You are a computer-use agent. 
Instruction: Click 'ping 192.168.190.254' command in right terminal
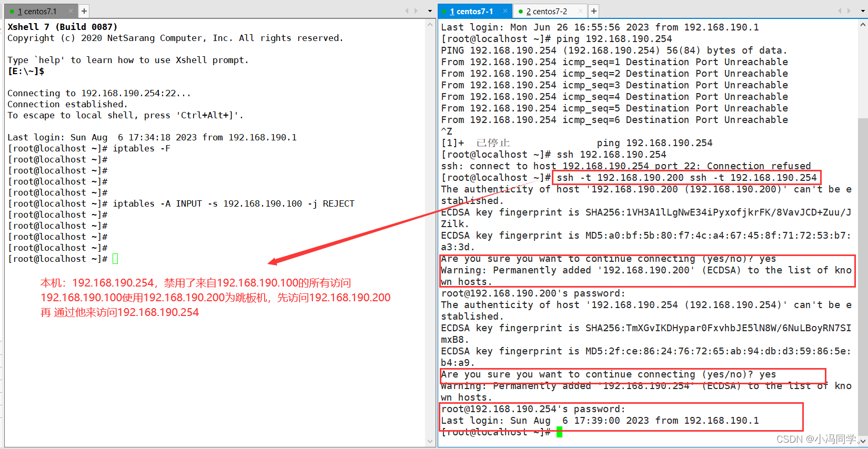point(614,39)
